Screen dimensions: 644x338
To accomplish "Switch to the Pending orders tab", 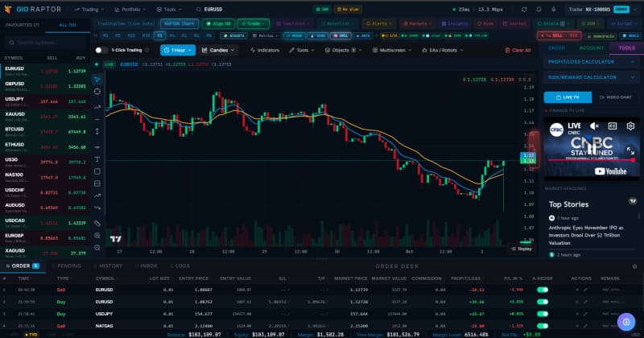I will pyautogui.click(x=67, y=266).
